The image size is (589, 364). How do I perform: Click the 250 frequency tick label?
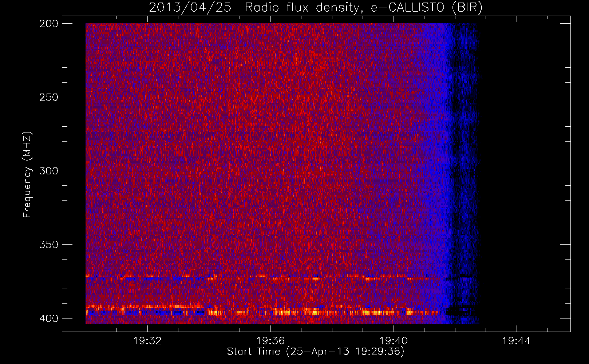pyautogui.click(x=49, y=97)
